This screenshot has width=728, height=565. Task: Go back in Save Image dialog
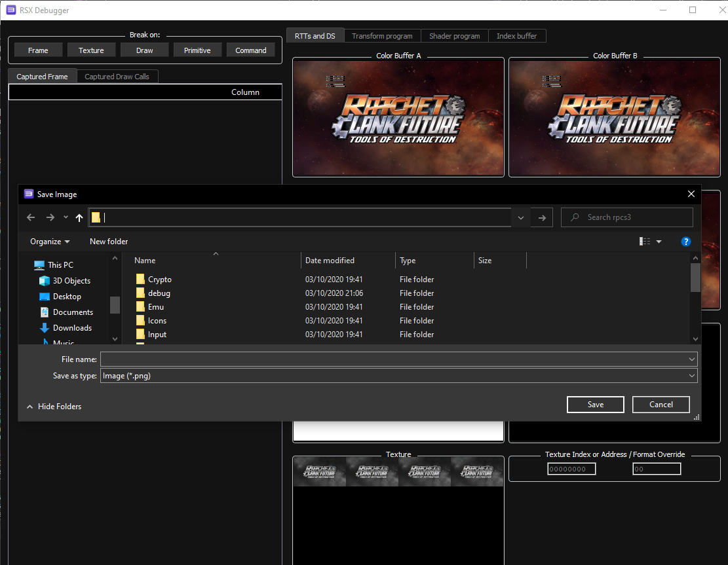31,217
